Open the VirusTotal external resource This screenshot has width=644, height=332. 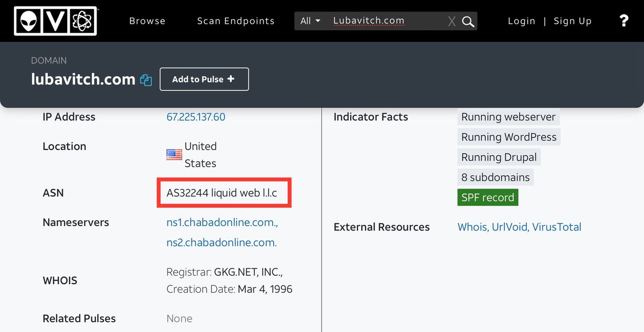[556, 227]
